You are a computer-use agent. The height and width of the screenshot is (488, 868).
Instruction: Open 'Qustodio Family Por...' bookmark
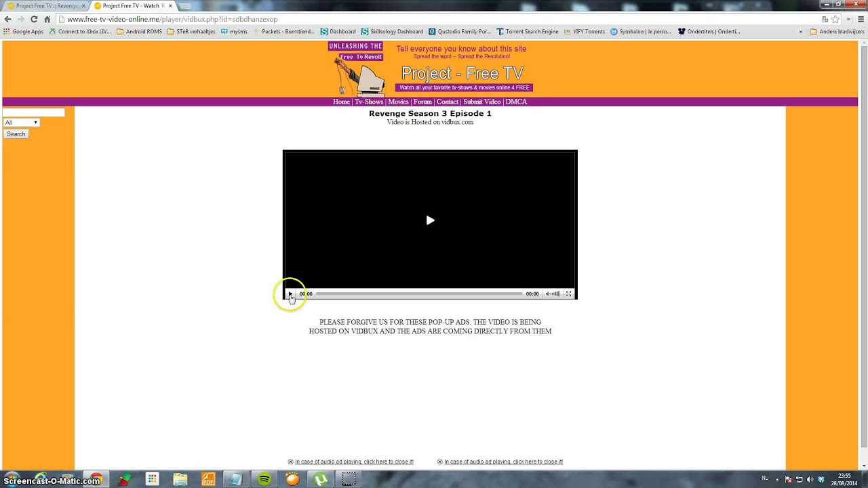[460, 31]
